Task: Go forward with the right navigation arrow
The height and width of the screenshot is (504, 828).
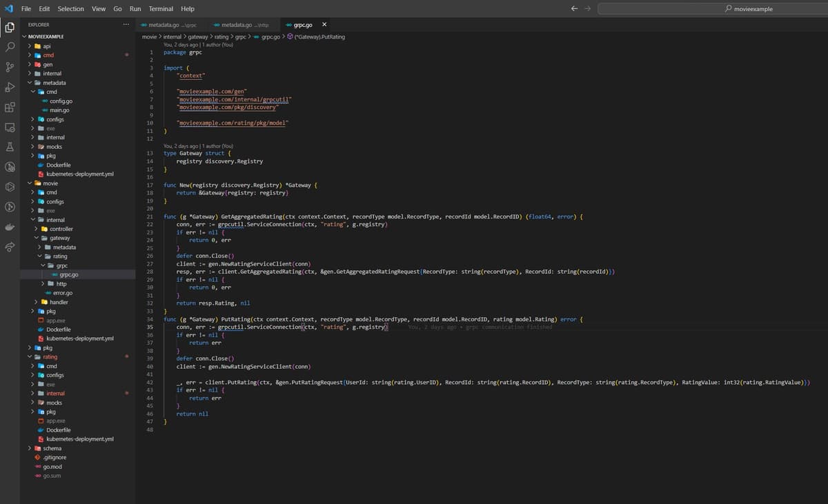Action: click(588, 9)
